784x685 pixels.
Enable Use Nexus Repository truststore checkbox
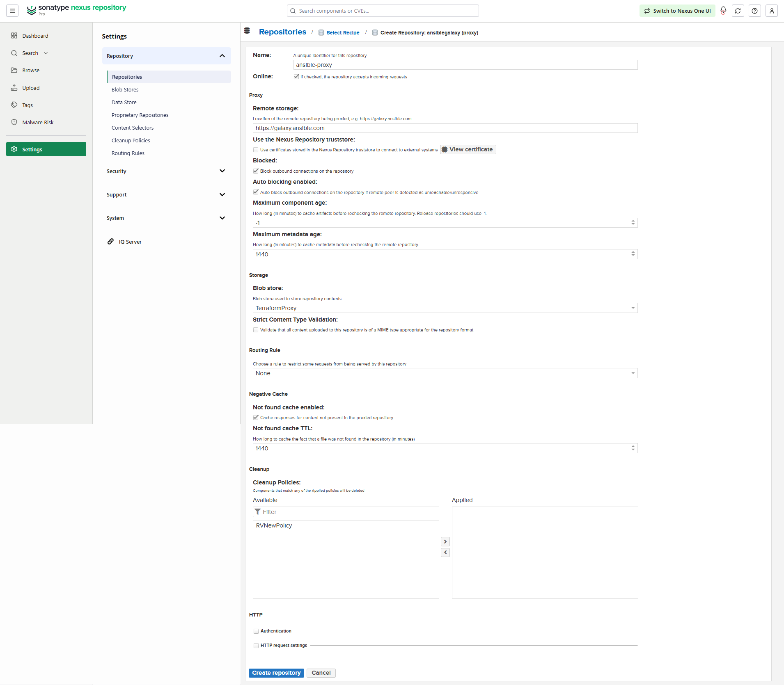coord(256,150)
